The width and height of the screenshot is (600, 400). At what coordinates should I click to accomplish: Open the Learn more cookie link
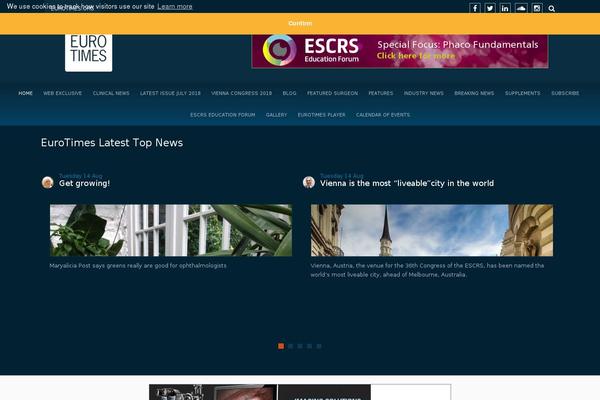174,7
